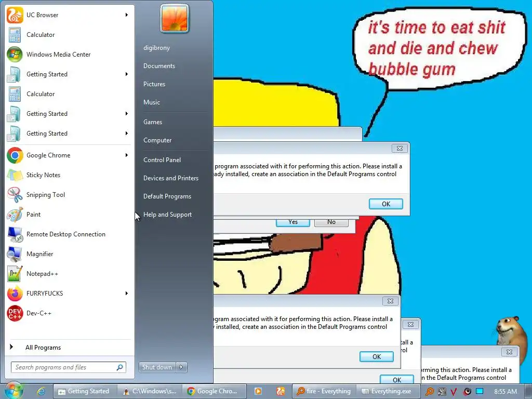Click the flower user account picture

coord(175,18)
